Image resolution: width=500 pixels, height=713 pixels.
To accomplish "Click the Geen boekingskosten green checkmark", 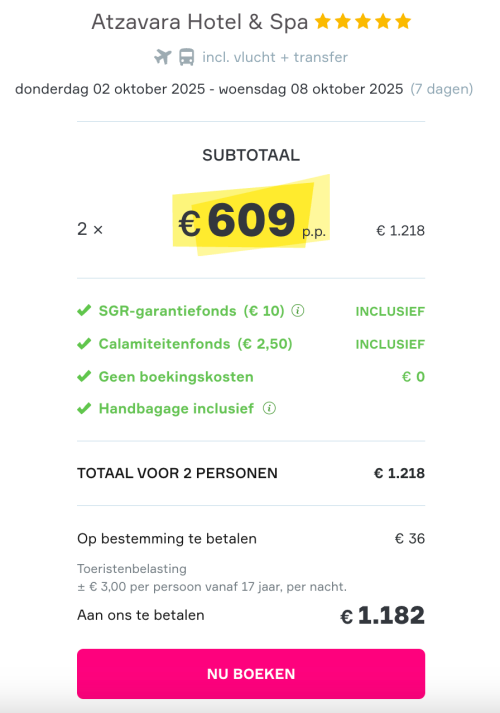I will coord(84,377).
